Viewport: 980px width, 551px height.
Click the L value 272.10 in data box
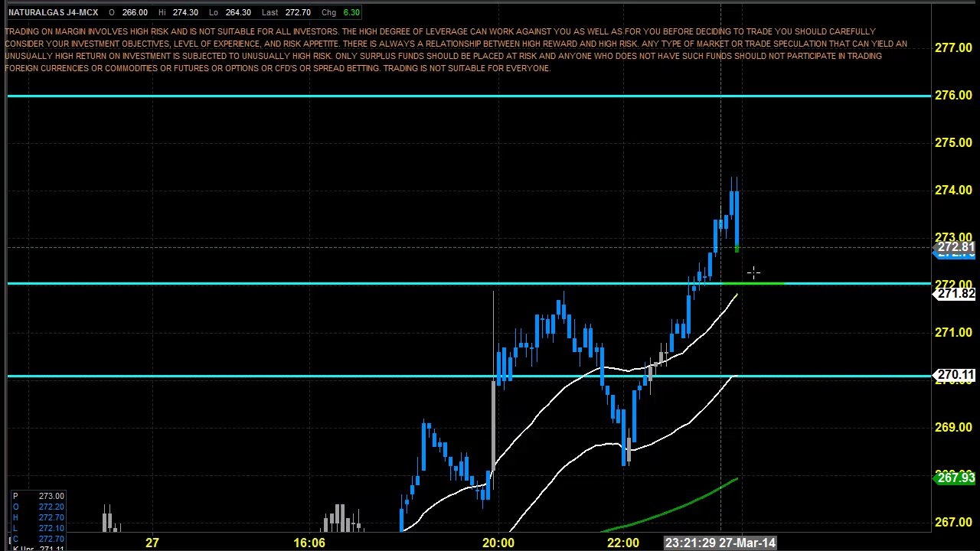(51, 528)
